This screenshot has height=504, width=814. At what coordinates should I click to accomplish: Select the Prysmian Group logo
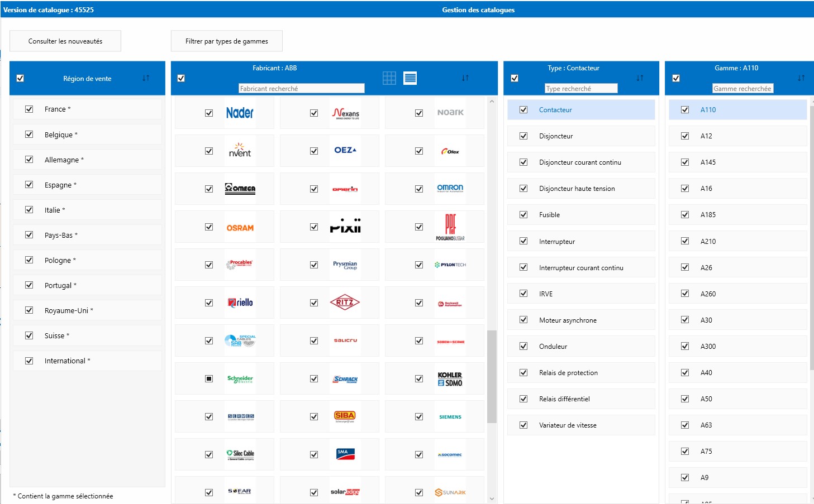pyautogui.click(x=345, y=265)
